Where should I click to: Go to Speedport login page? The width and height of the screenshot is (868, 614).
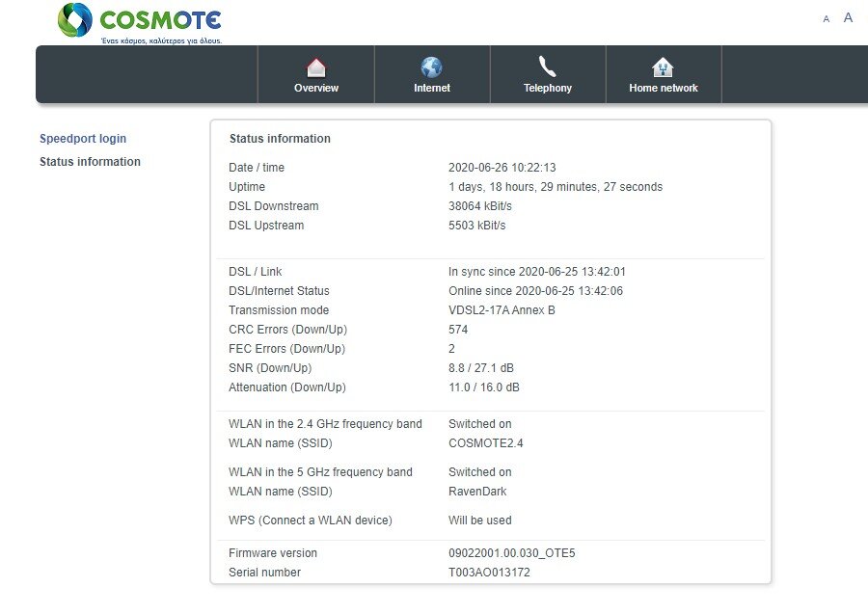(83, 139)
